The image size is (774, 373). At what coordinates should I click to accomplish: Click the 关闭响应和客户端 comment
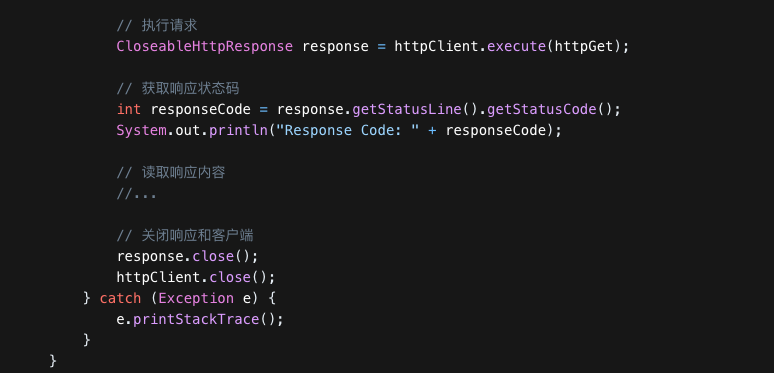coord(185,235)
